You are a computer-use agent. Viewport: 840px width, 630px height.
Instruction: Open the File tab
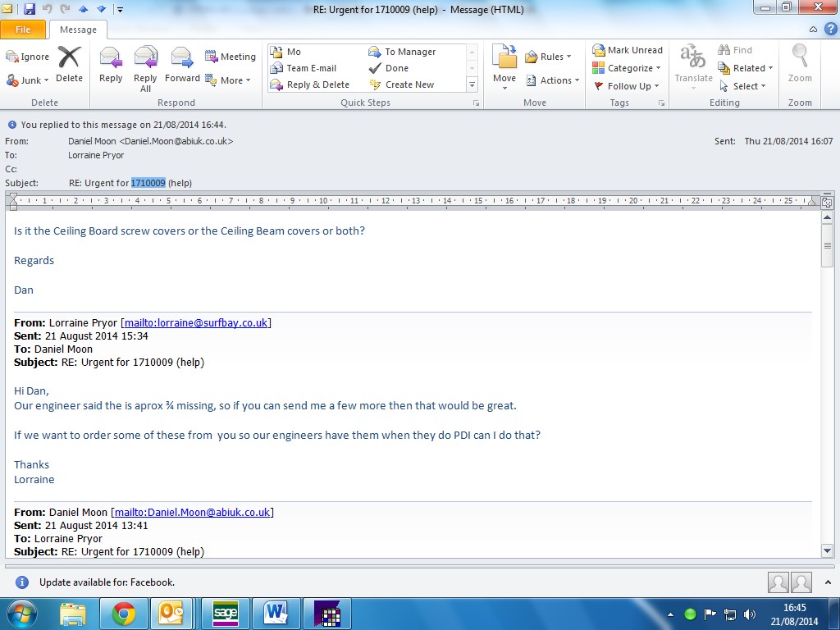pyautogui.click(x=23, y=30)
